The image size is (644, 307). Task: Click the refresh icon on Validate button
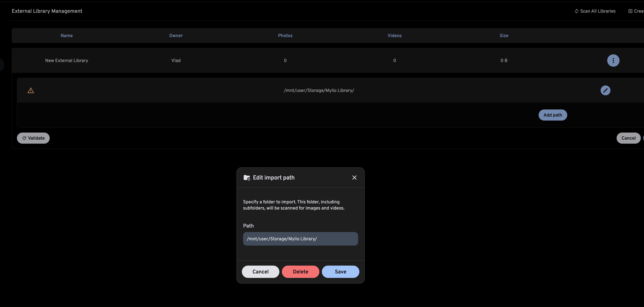click(x=24, y=138)
